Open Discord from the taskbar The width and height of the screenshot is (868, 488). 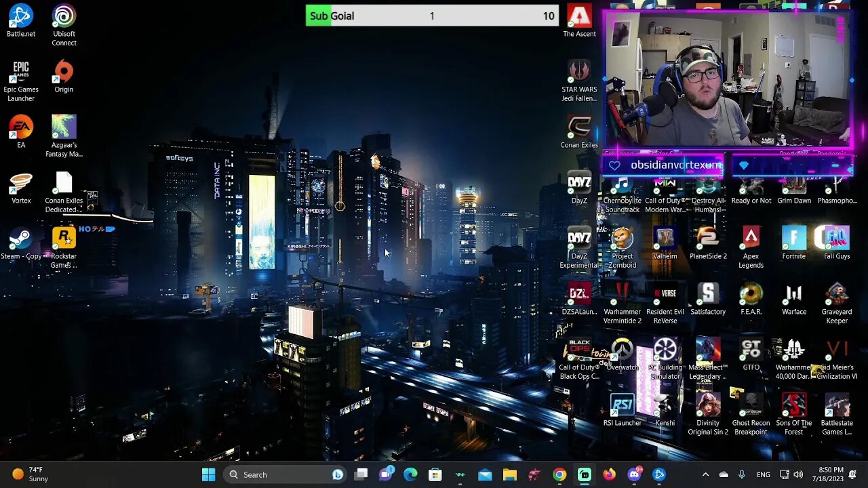click(x=634, y=474)
